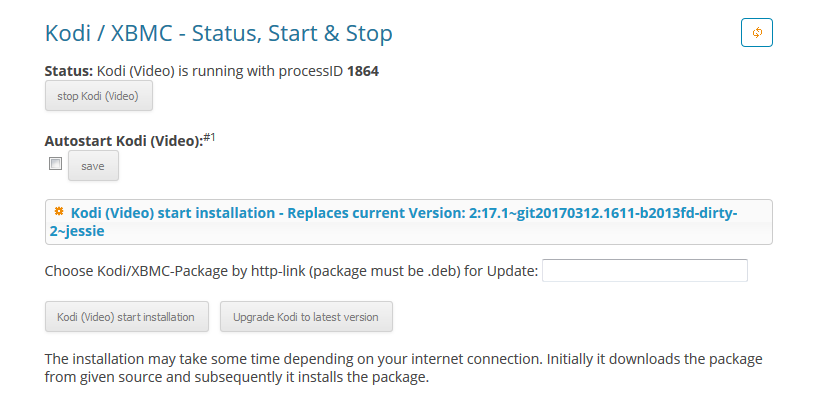This screenshot has width=818, height=401.
Task: Click the processID number 1864
Action: coord(363,71)
